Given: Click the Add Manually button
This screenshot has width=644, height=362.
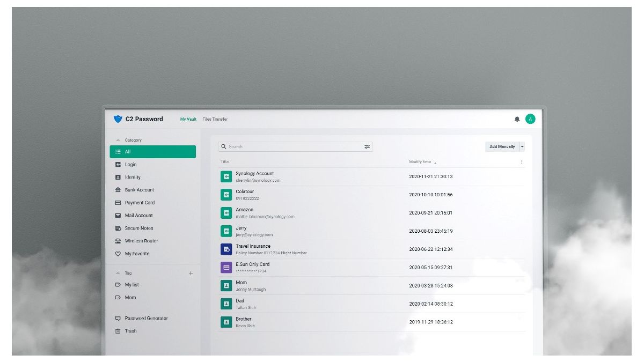Looking at the screenshot, I should point(502,146).
